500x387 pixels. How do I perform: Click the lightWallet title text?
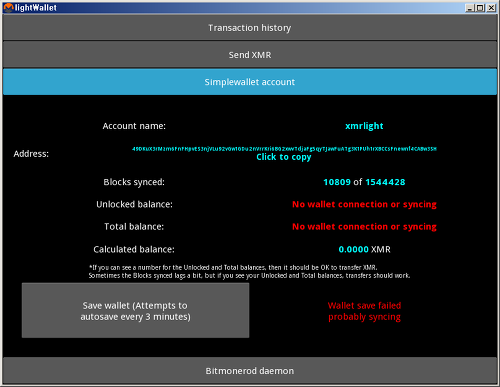36,8
